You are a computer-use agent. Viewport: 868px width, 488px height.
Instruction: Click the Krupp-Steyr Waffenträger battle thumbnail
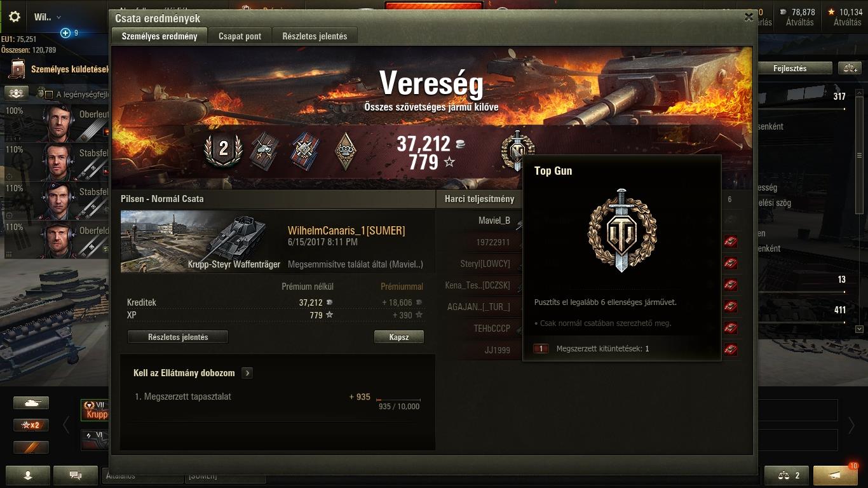point(202,241)
